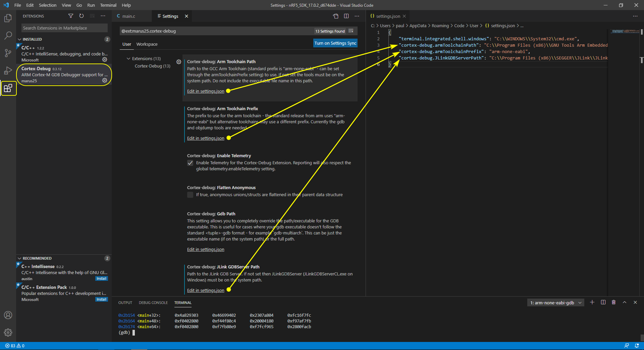Open Settings JSON file icon
The height and width of the screenshot is (350, 644).
tap(336, 16)
